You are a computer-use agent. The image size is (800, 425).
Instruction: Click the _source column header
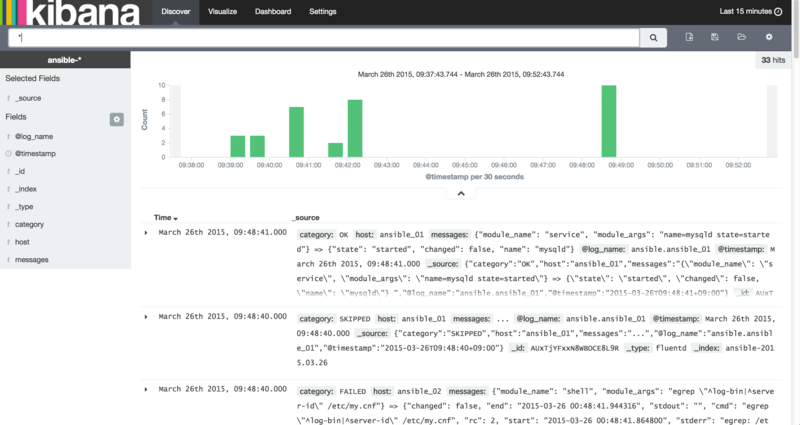click(x=306, y=217)
